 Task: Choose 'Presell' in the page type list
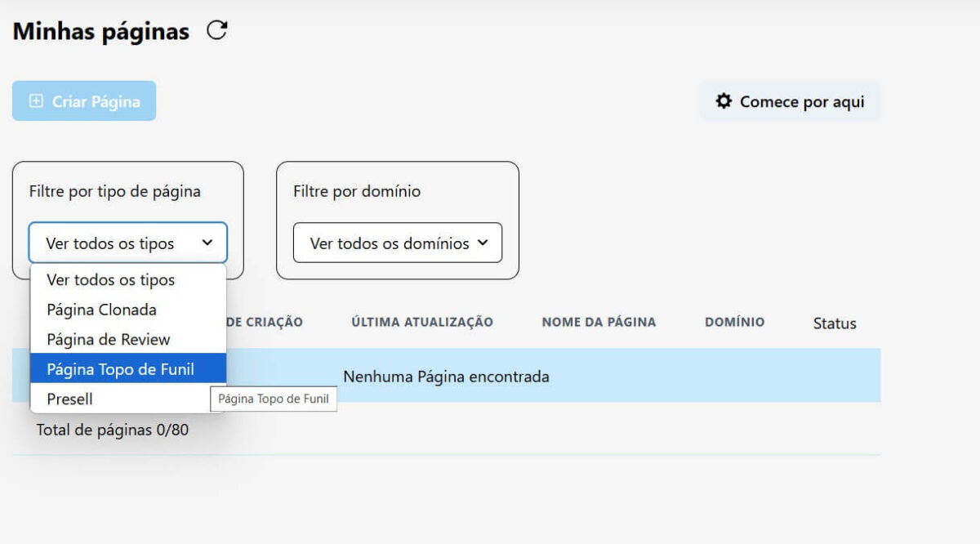tap(72, 399)
